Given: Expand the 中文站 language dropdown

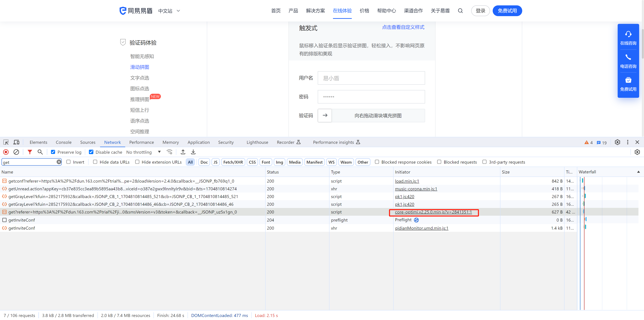Looking at the screenshot, I should pyautogui.click(x=169, y=11).
